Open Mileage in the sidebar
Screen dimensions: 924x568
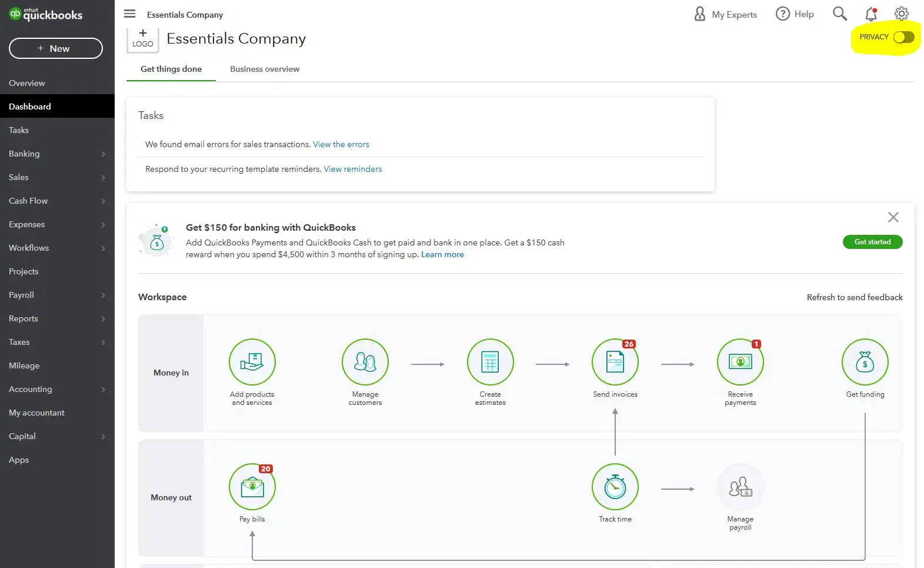click(x=57, y=366)
